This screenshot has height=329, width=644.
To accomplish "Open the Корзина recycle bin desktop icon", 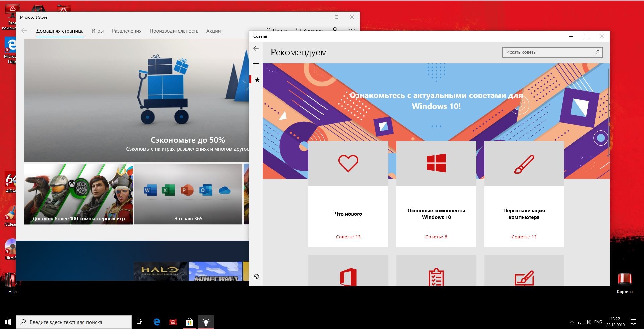I will [x=625, y=283].
